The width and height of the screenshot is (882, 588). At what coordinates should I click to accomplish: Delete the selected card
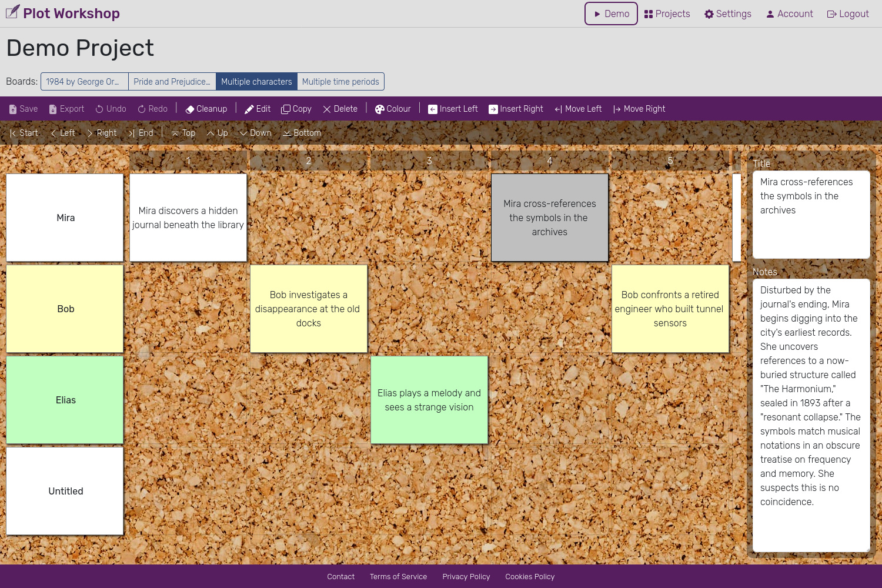[x=340, y=109]
